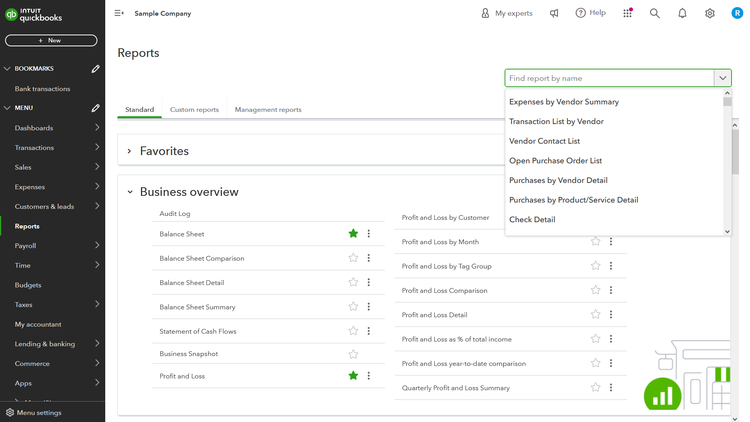Screen dimensions: 750x422
Task: Favorite Profit and Loss by Tag Group
Action: click(596, 266)
